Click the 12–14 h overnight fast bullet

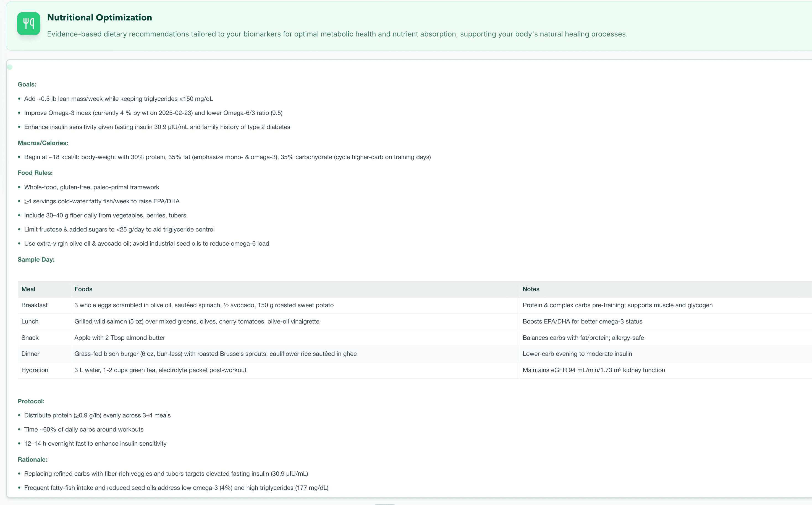tap(95, 444)
